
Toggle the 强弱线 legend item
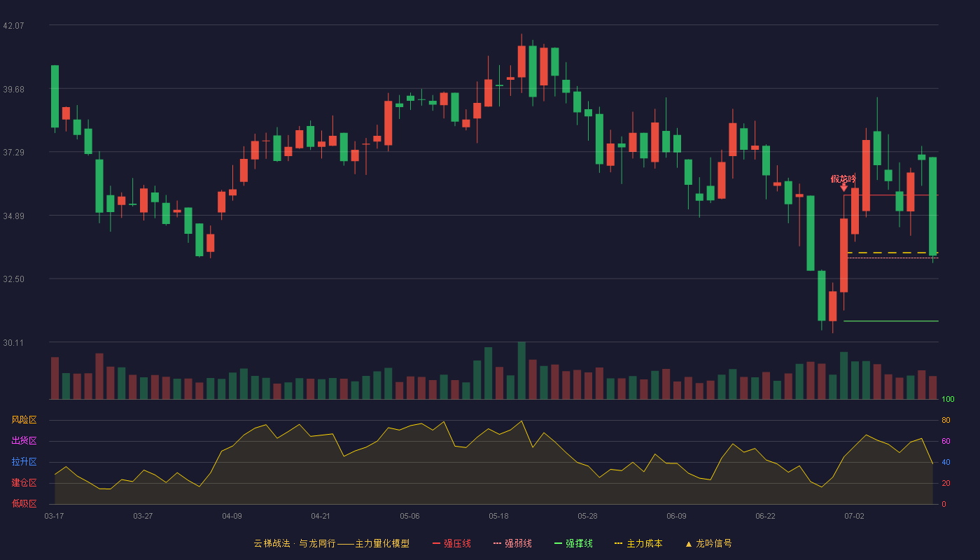tap(512, 543)
